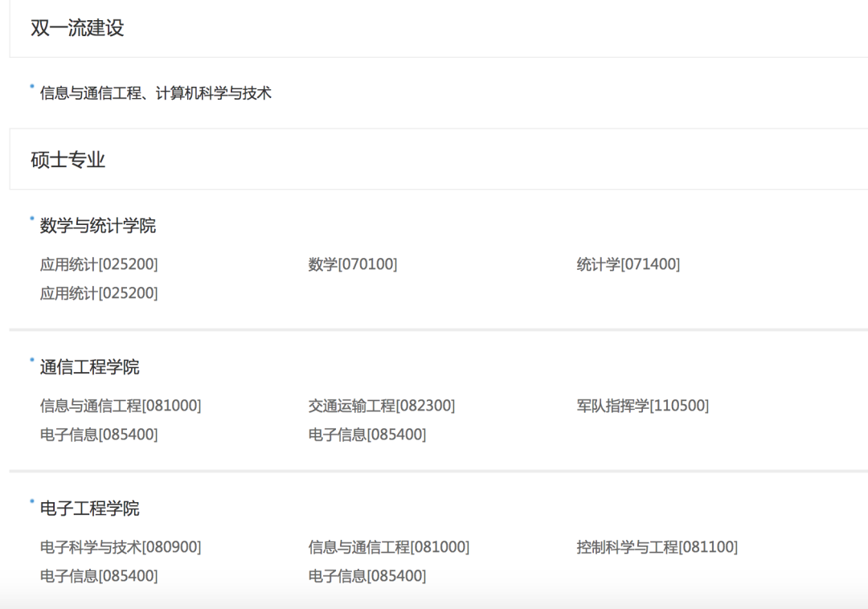Click middle-column 电子信息[085400] under 电子工程学院
Image resolution: width=868 pixels, height=609 pixels.
coord(366,576)
